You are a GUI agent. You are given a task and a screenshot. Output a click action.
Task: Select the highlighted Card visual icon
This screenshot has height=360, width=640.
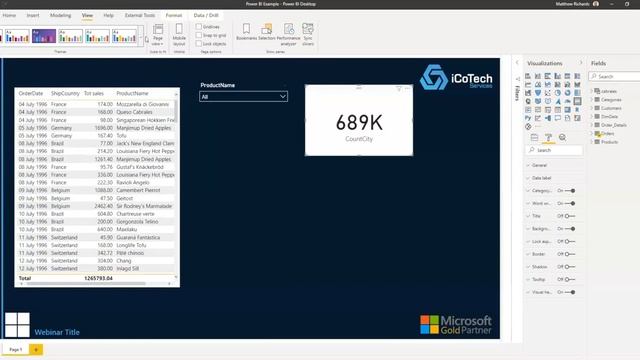pos(577,101)
